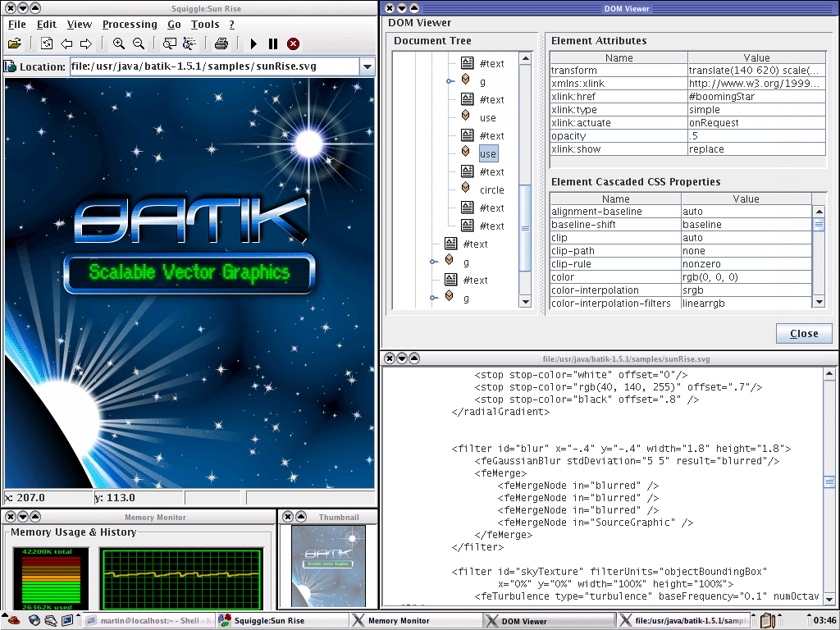Click the memory history graph
The width and height of the screenshot is (840, 630).
pyautogui.click(x=181, y=578)
